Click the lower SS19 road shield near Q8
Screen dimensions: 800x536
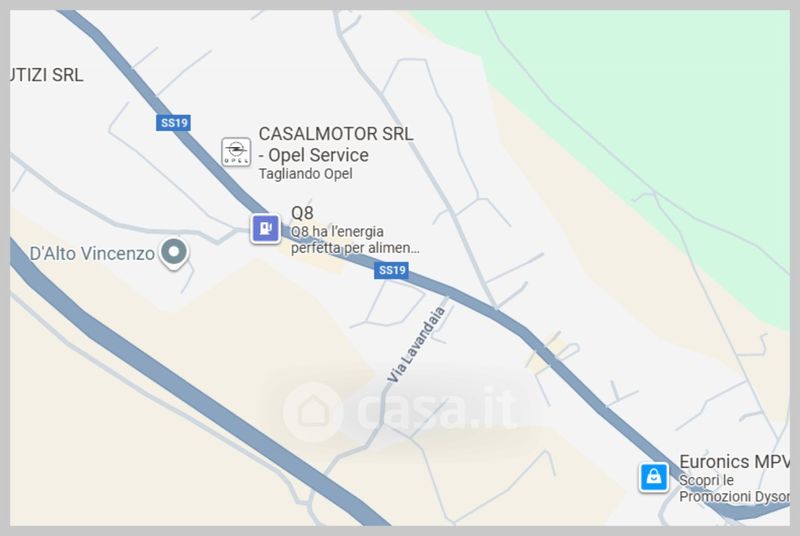[x=391, y=270]
